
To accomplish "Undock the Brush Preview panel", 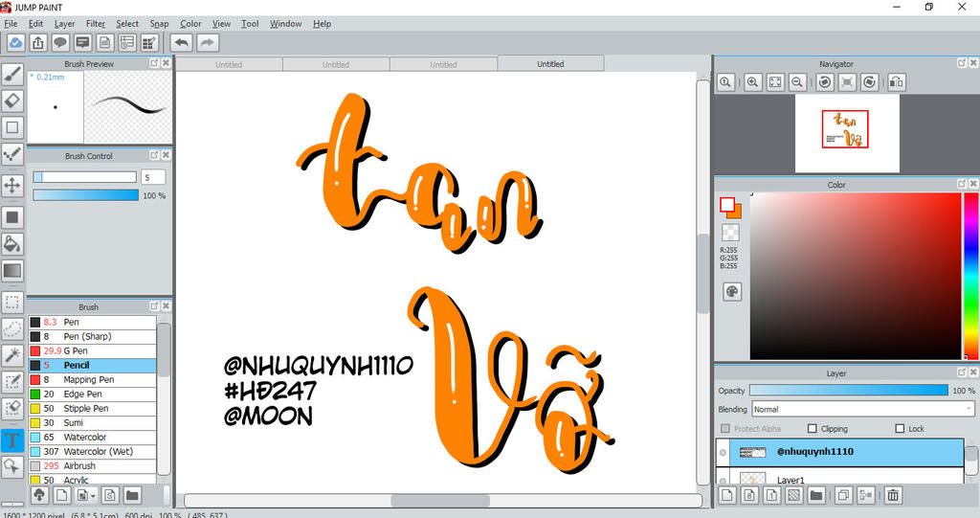I will pos(154,63).
